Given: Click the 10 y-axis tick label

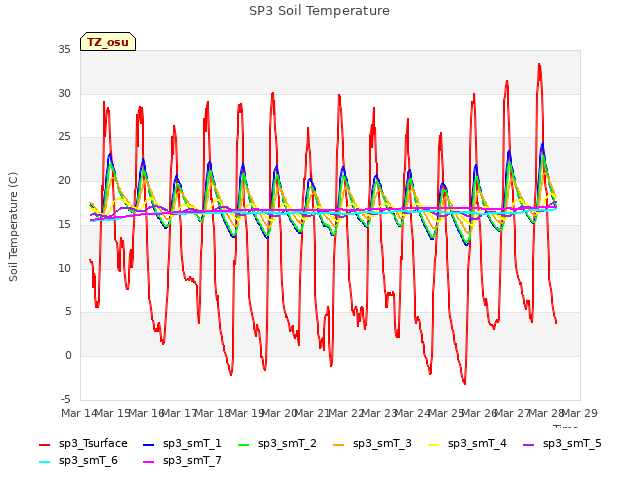Looking at the screenshot, I should coord(64,269).
